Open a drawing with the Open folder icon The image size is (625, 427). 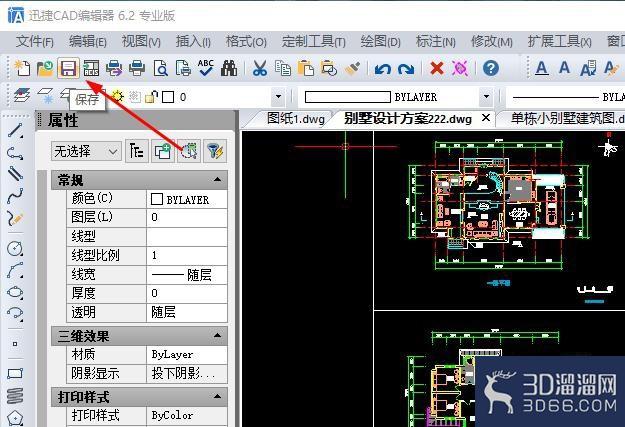tap(45, 68)
